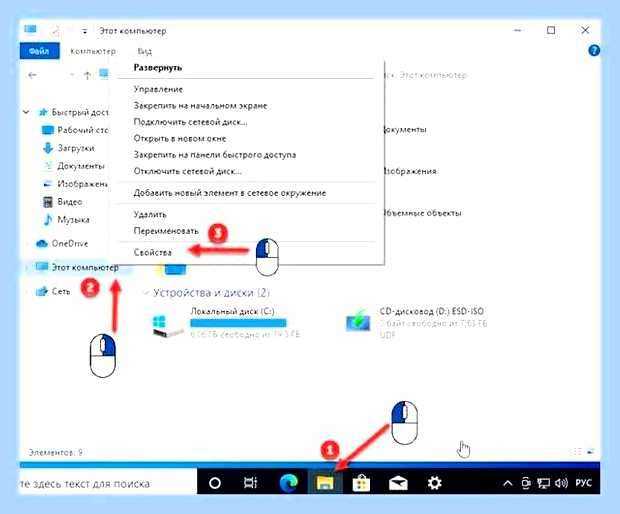Viewport: 620px width, 514px height.
Task: Launch Microsoft Edge from the taskbar
Action: click(x=289, y=483)
